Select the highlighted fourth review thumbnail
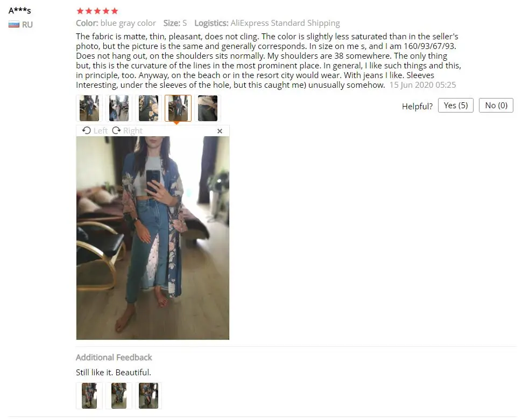 click(x=178, y=108)
